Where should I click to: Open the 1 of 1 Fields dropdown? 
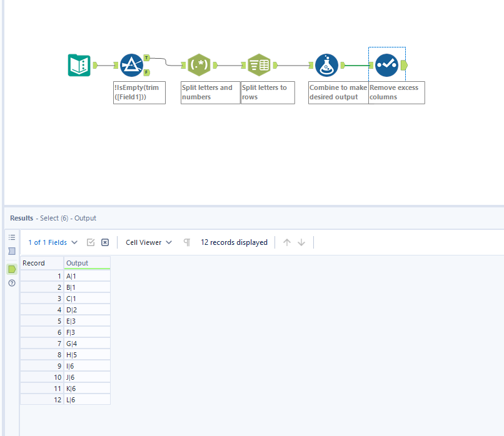pyautogui.click(x=52, y=242)
